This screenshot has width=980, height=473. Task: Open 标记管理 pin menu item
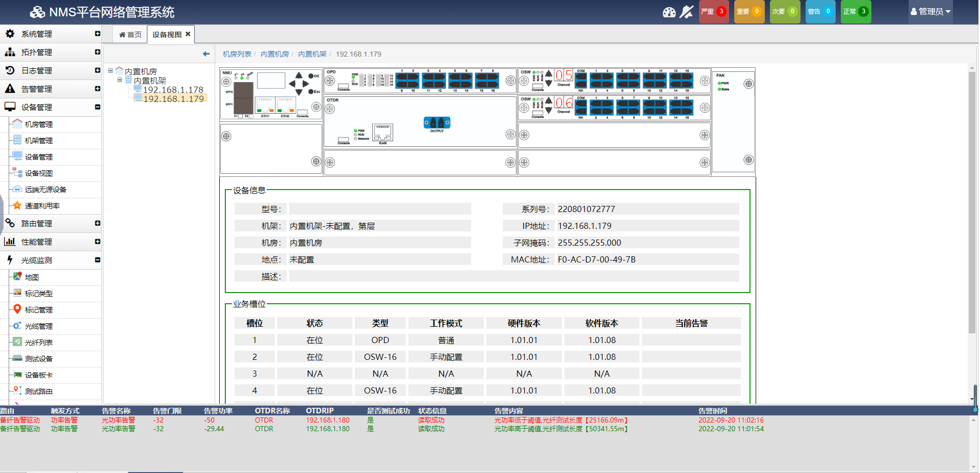39,310
